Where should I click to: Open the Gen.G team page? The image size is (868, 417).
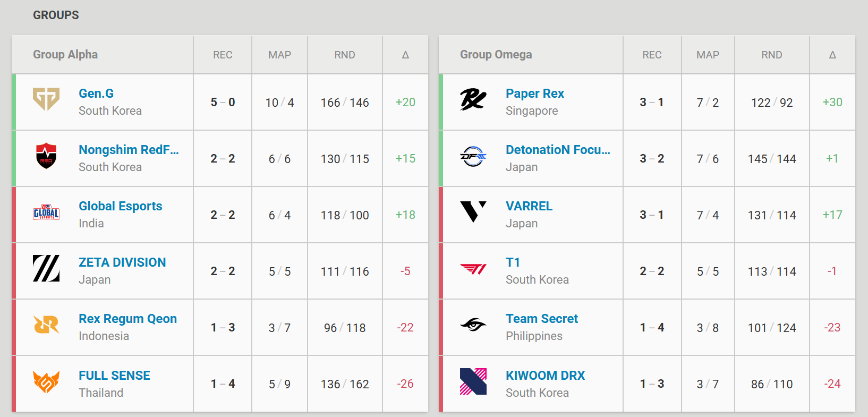click(x=96, y=93)
